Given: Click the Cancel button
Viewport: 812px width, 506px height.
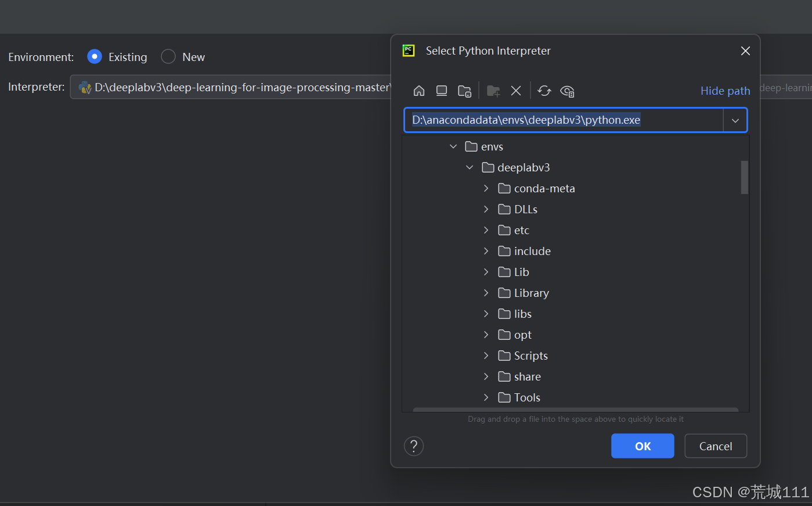Looking at the screenshot, I should (716, 446).
